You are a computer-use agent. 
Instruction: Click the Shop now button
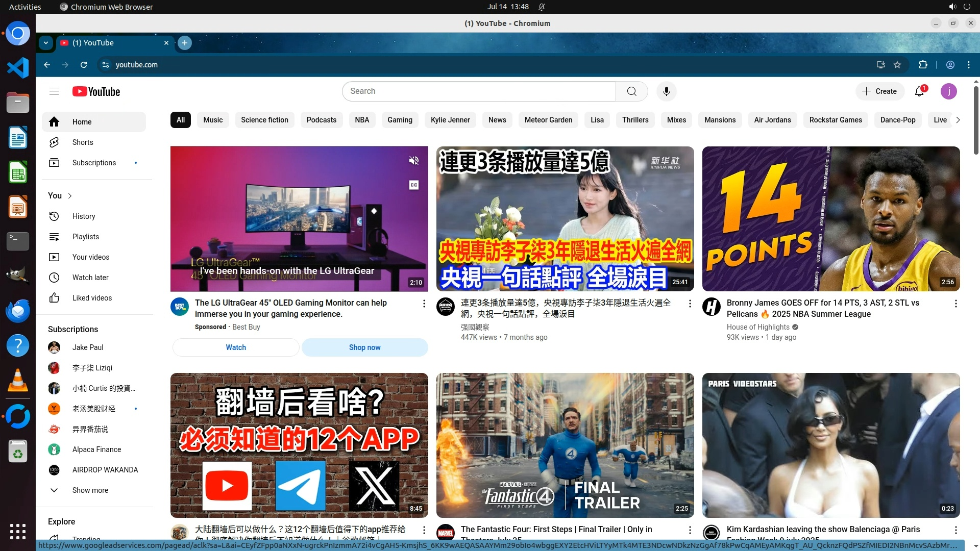click(364, 347)
